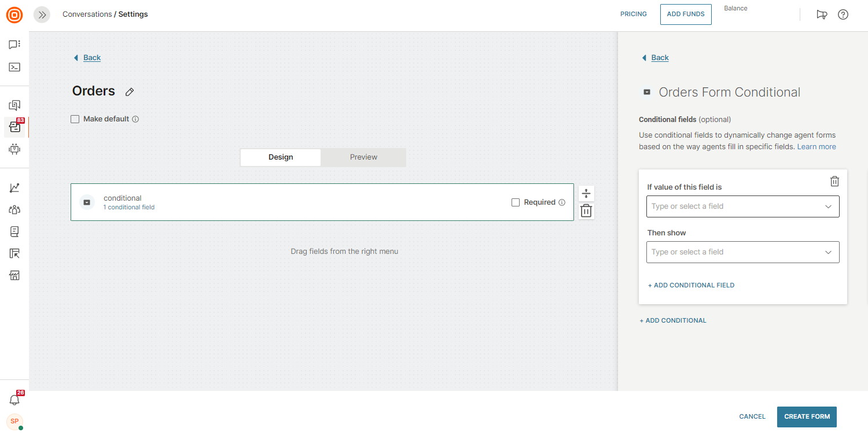The image size is (868, 443).
Task: Select the Design tab
Action: click(281, 157)
